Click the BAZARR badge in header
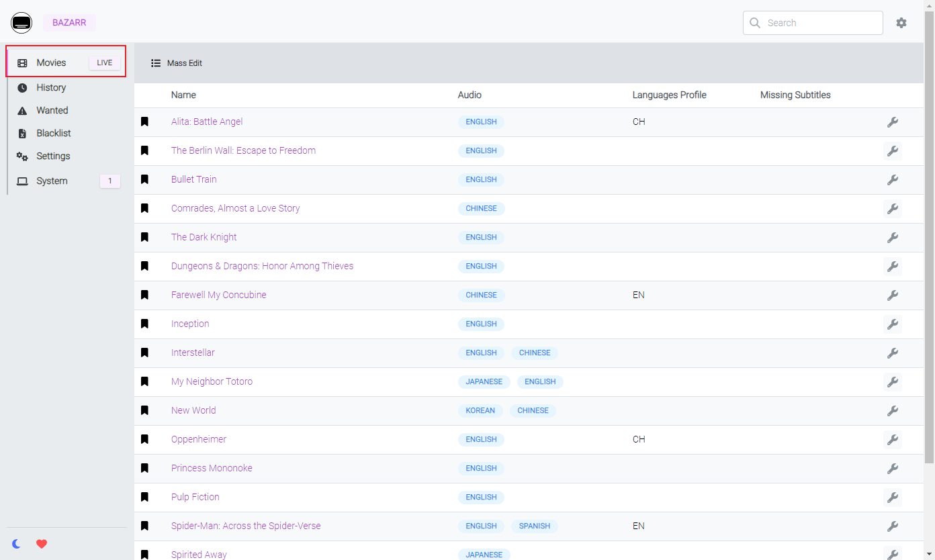The width and height of the screenshot is (935, 560). 69,23
